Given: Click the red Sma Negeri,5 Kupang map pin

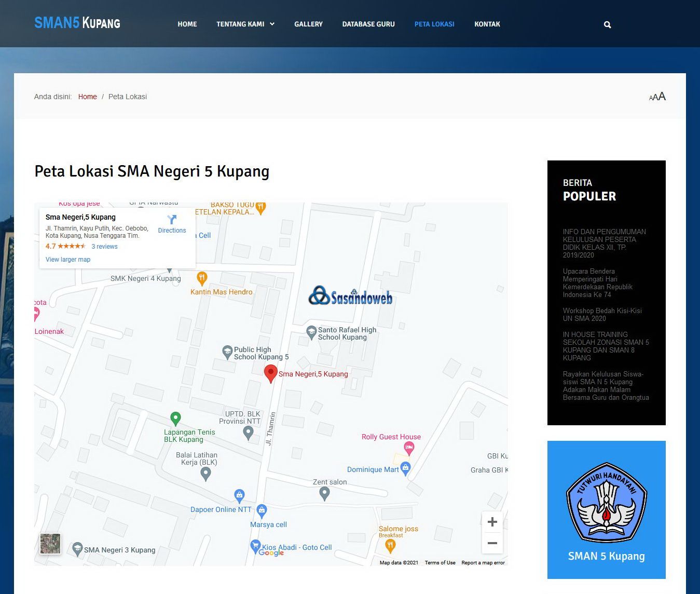Looking at the screenshot, I should click(x=270, y=374).
